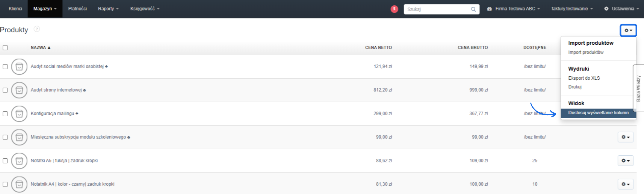This screenshot has width=644, height=195.
Task: Click the help question mark next to Produkty
Action: 37,29
